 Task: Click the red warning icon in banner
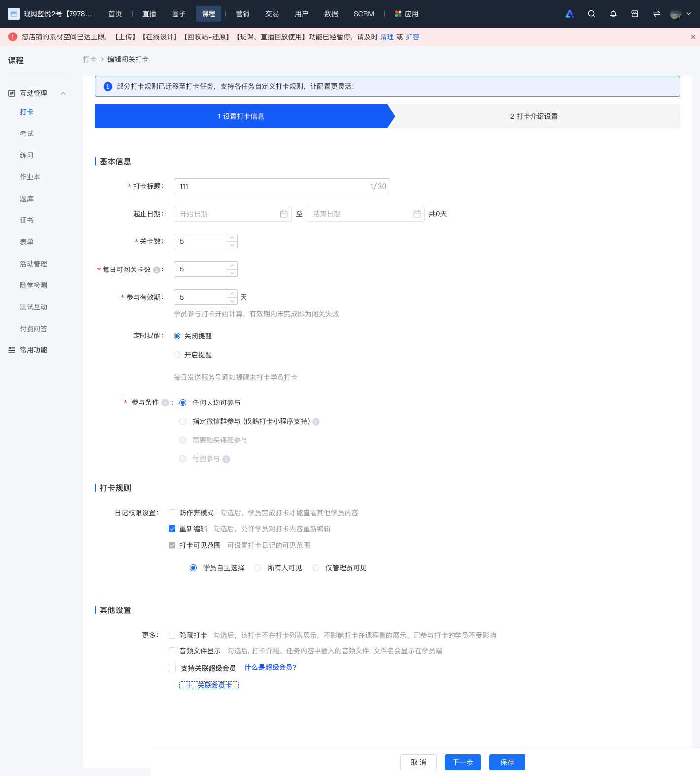pos(13,37)
